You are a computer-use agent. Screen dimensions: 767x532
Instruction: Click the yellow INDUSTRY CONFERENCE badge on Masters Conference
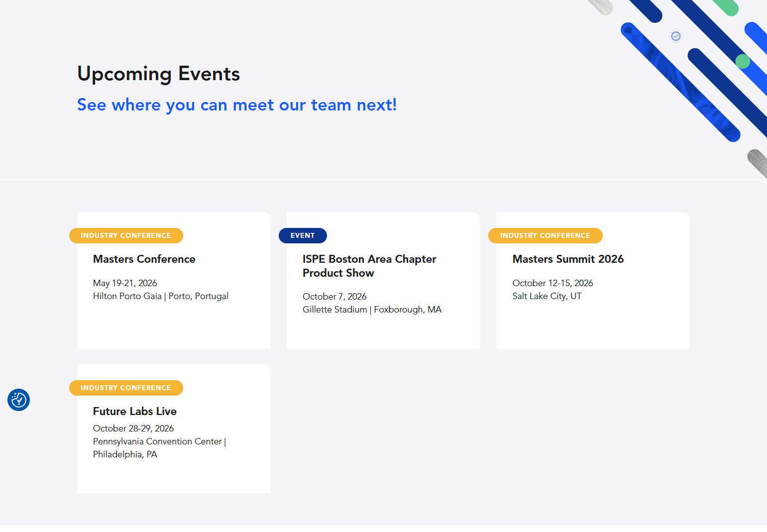point(126,235)
